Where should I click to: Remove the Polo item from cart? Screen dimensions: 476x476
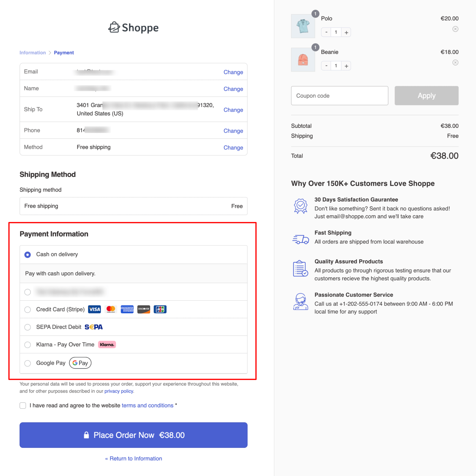(455, 29)
